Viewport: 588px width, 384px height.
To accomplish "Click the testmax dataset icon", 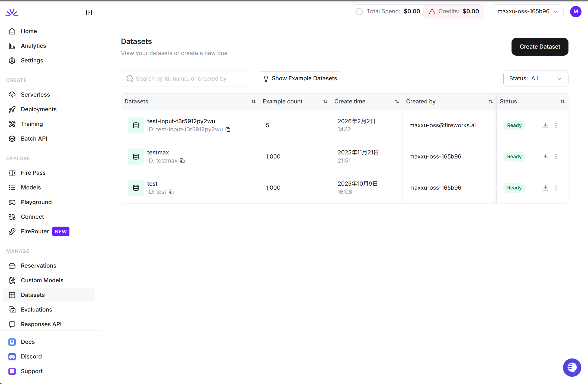I will point(136,157).
